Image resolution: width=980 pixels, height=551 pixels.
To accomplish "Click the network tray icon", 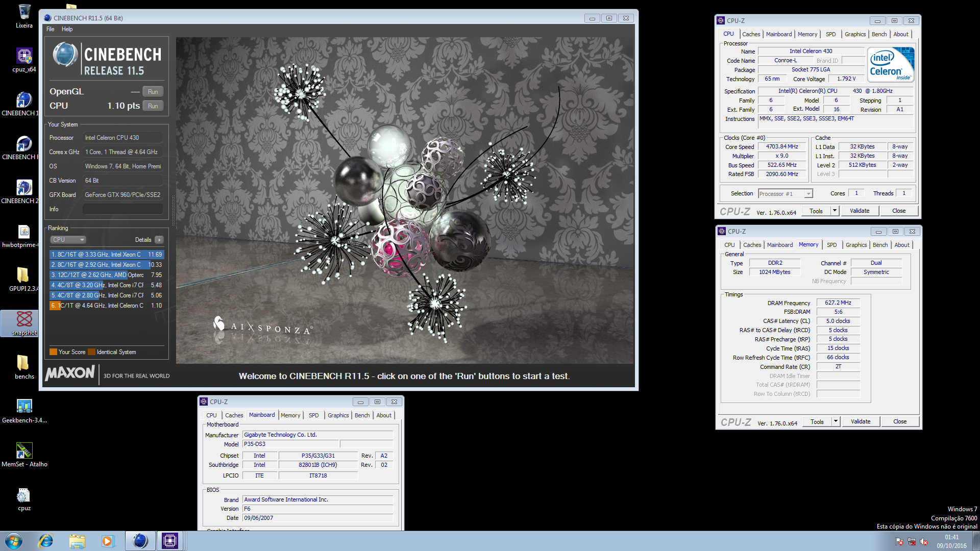I will click(x=912, y=542).
